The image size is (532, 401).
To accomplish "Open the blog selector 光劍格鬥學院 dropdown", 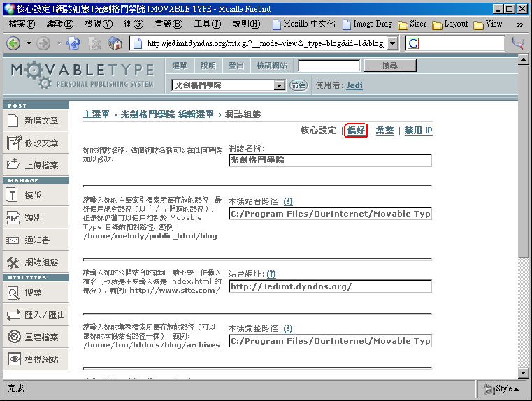I will coord(279,85).
